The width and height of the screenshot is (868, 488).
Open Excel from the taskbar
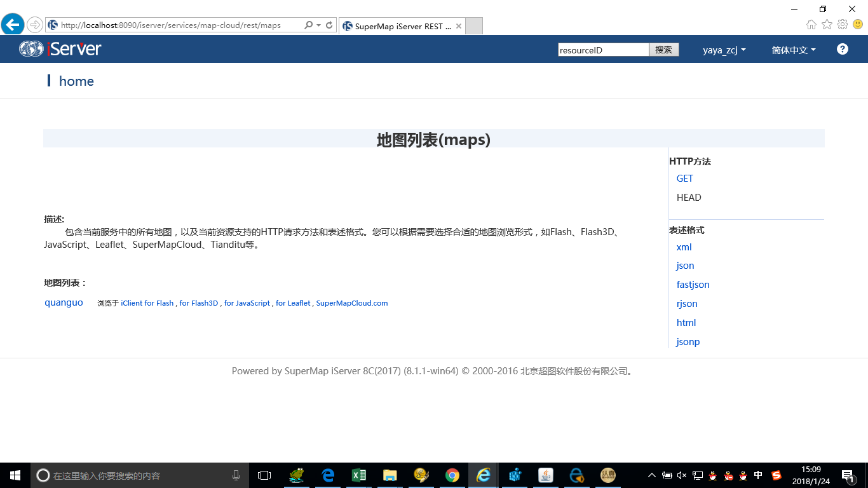click(x=358, y=475)
